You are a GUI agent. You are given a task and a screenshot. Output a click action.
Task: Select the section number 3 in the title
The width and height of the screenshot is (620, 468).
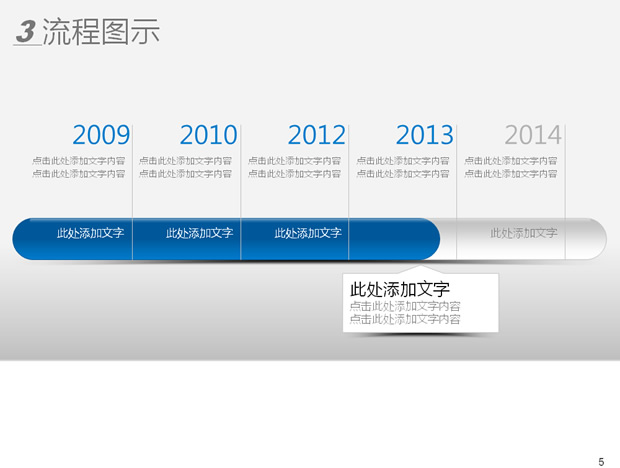pyautogui.click(x=26, y=32)
